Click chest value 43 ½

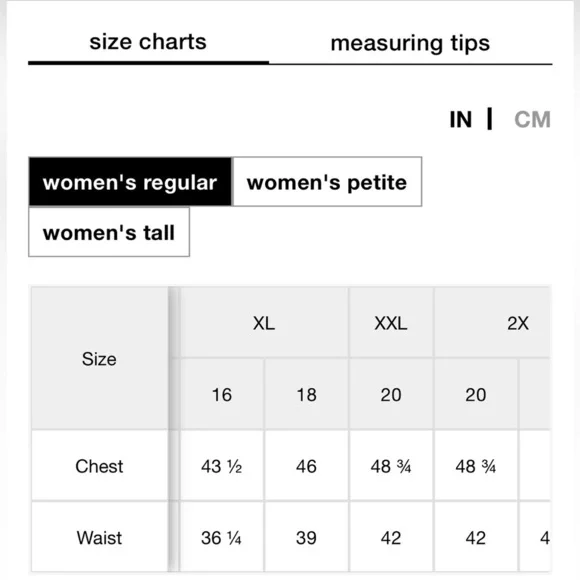(222, 466)
